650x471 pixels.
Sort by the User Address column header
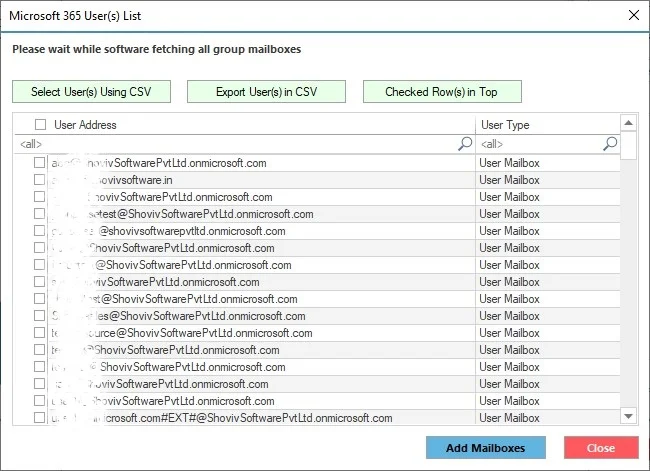(85, 125)
